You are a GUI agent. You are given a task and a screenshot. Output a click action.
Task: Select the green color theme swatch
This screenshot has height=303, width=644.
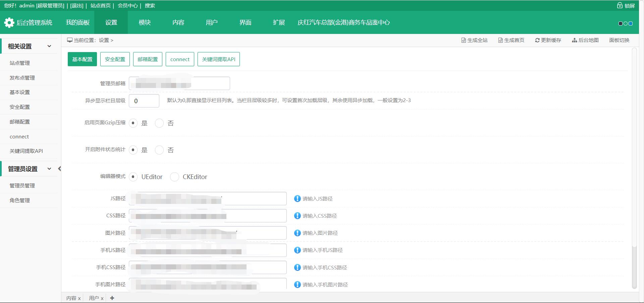pyautogui.click(x=626, y=24)
